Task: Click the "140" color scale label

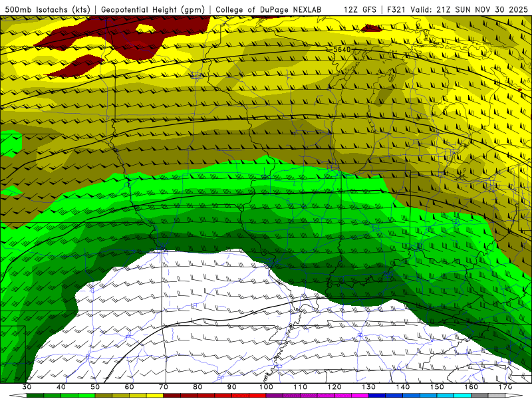Action: coord(403,387)
